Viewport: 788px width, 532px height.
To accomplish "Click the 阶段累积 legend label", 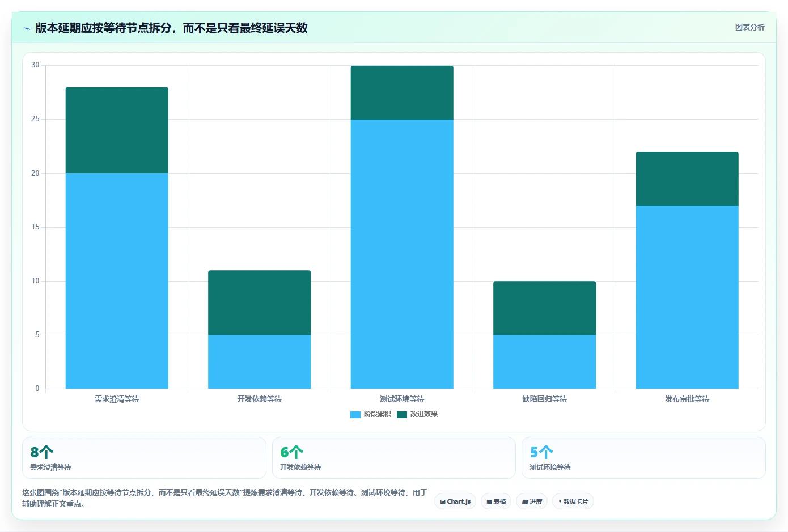I will tap(378, 414).
